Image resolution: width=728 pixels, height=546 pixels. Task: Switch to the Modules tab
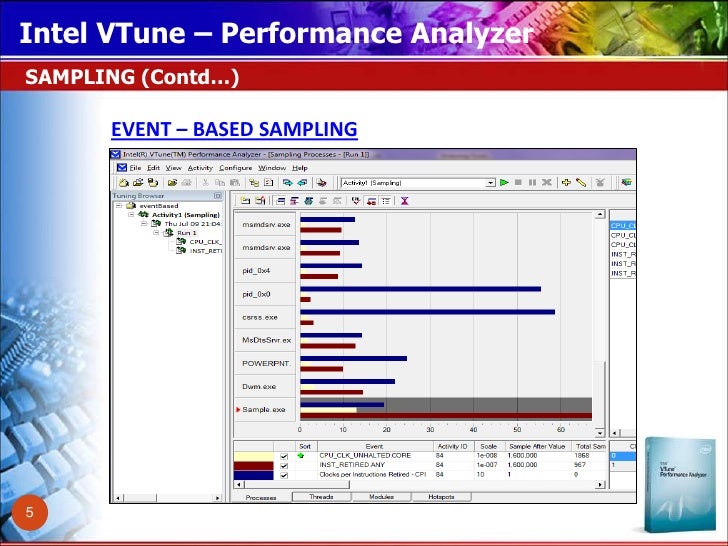(x=381, y=497)
